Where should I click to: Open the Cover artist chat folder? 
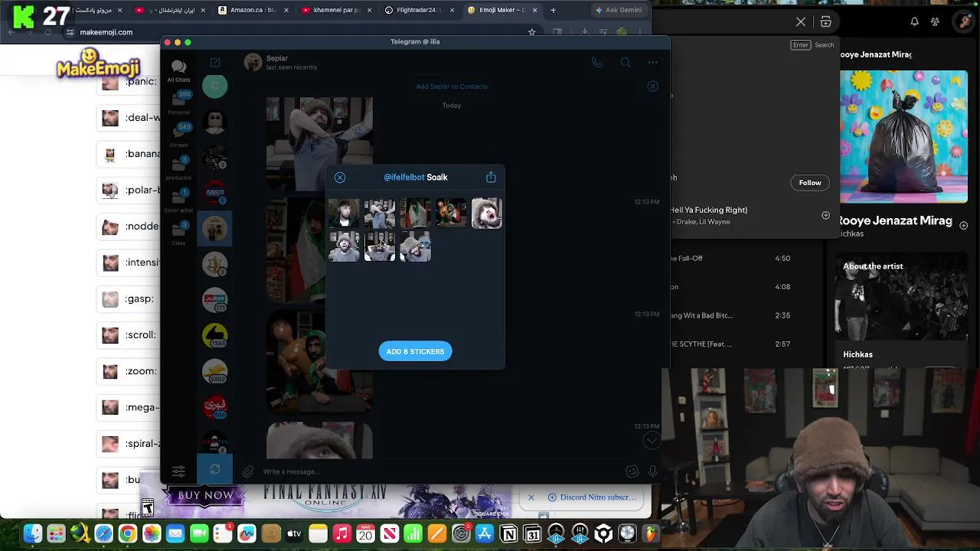coord(178,201)
